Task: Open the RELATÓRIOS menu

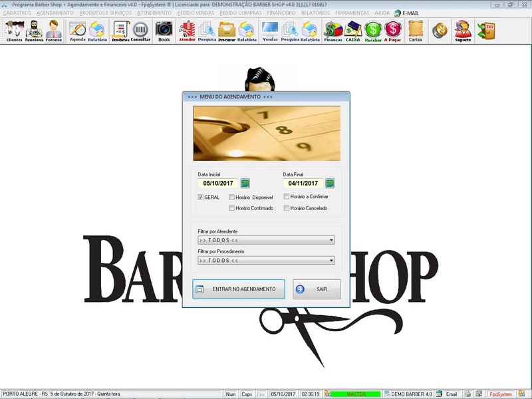Action: [x=315, y=13]
